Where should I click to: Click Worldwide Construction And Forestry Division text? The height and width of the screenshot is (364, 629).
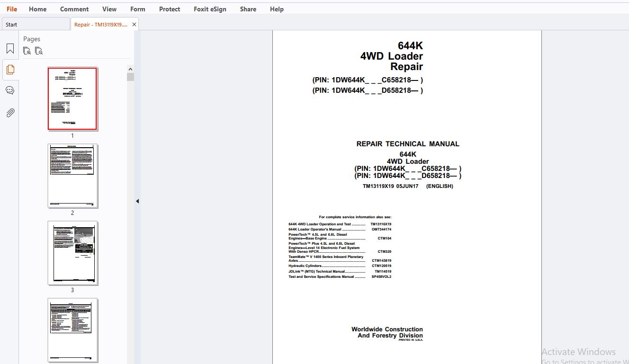tap(387, 332)
